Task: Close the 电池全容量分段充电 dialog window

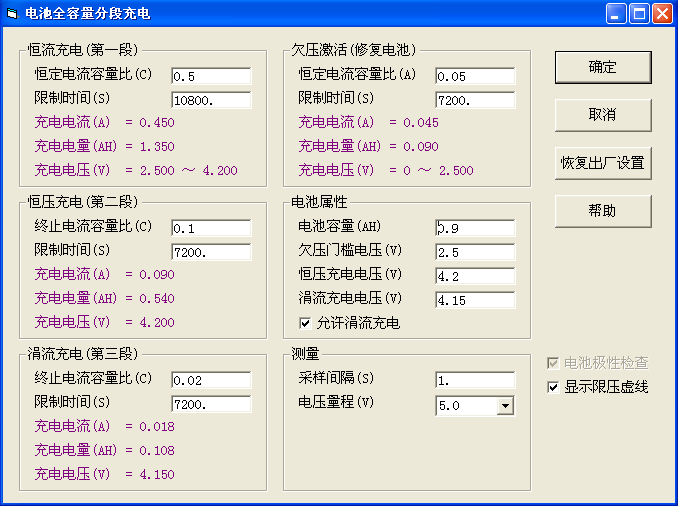Action: pos(663,13)
